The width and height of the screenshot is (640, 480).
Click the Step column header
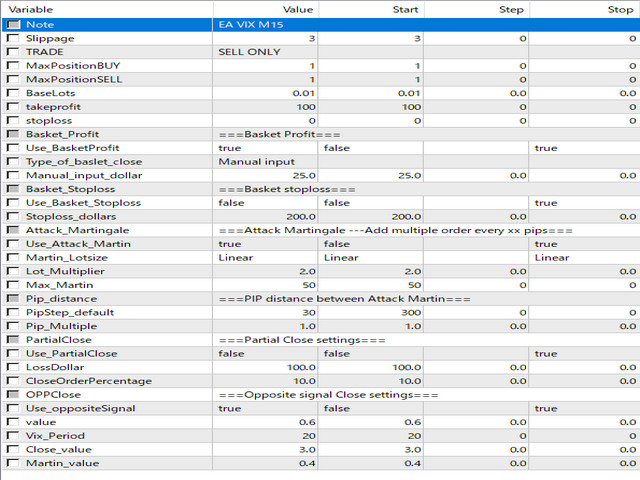(x=476, y=9)
